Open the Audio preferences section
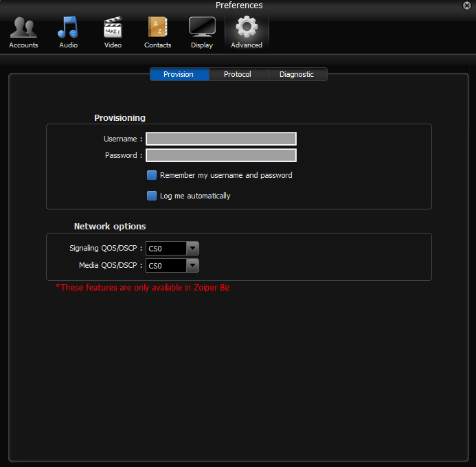This screenshot has height=467, width=476. pyautogui.click(x=68, y=32)
